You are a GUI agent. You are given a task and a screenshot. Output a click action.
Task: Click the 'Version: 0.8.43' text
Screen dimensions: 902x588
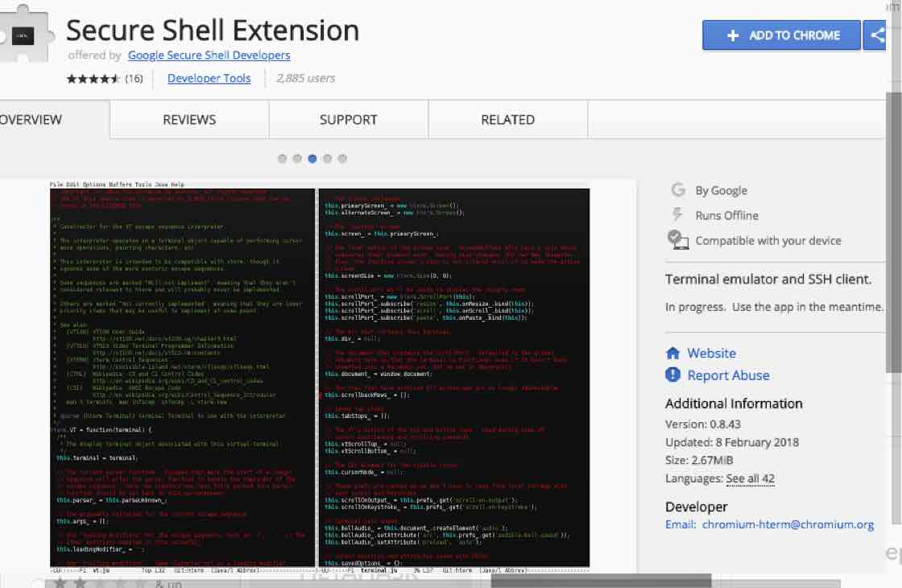pyautogui.click(x=703, y=424)
